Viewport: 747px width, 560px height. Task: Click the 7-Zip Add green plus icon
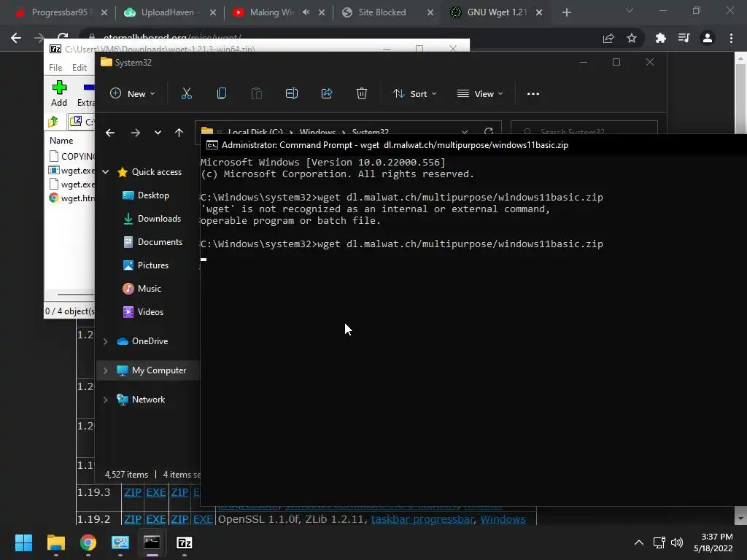tap(59, 87)
